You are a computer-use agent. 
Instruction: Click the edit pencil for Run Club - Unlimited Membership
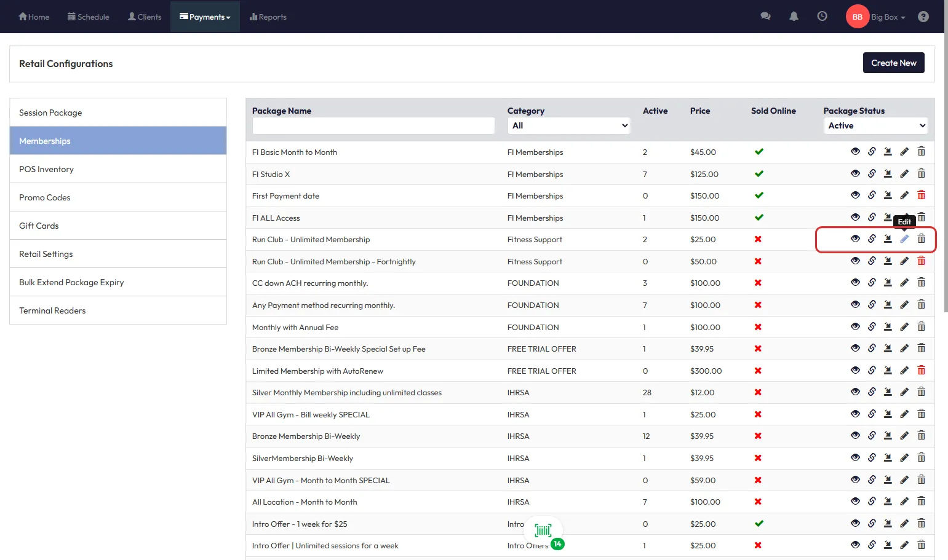point(904,239)
